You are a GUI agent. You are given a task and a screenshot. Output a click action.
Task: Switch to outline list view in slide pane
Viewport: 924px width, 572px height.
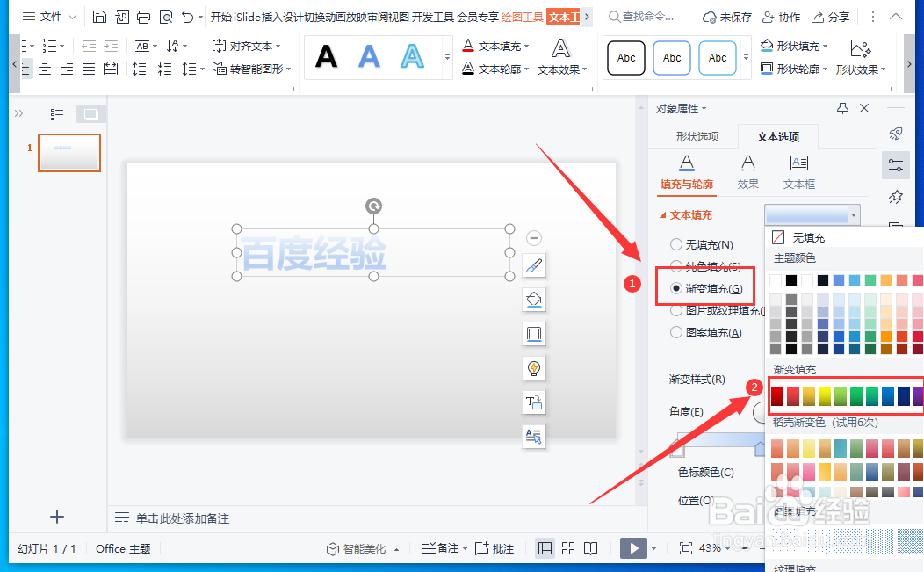click(x=57, y=114)
